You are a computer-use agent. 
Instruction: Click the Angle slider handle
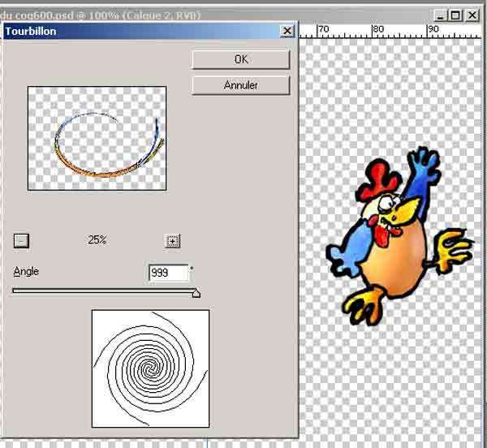[196, 292]
